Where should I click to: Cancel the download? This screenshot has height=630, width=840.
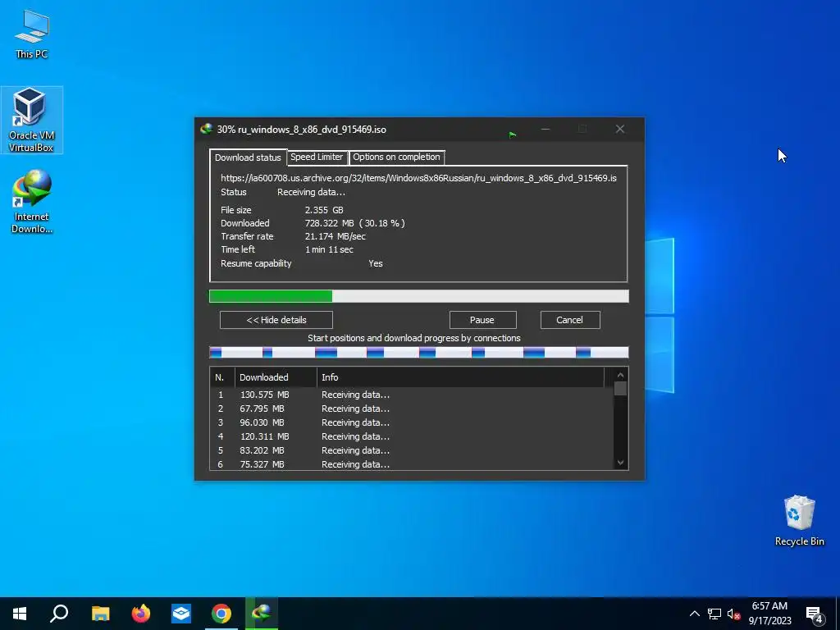coord(570,320)
